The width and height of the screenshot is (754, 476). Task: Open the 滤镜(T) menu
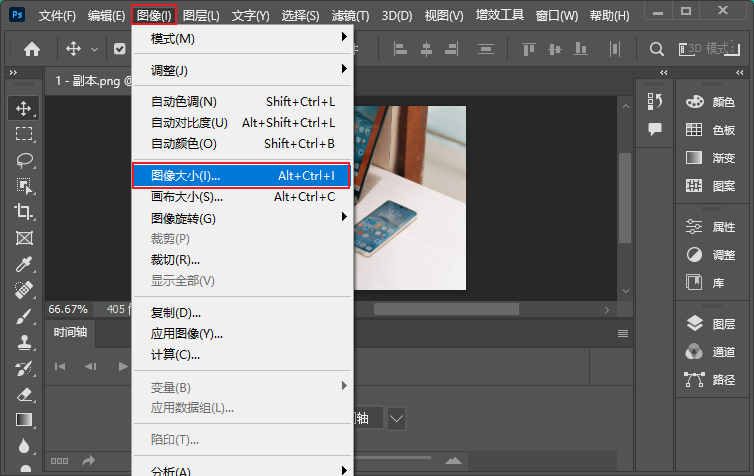348,16
